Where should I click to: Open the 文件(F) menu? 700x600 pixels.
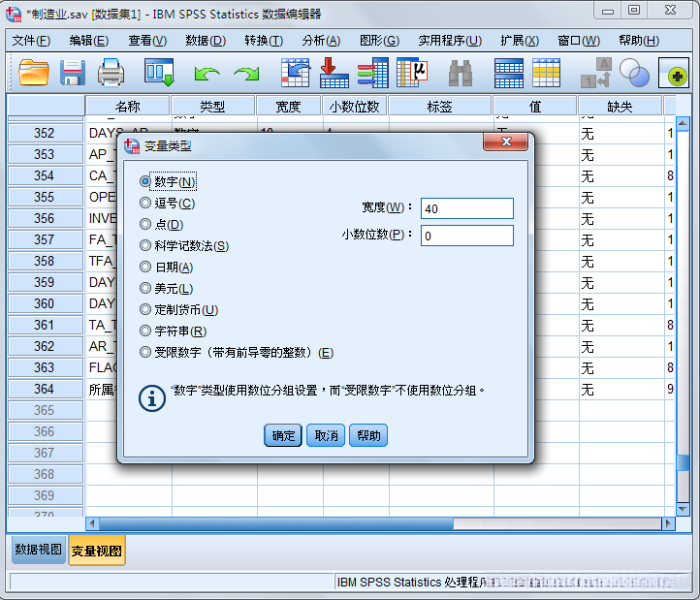[x=31, y=41]
